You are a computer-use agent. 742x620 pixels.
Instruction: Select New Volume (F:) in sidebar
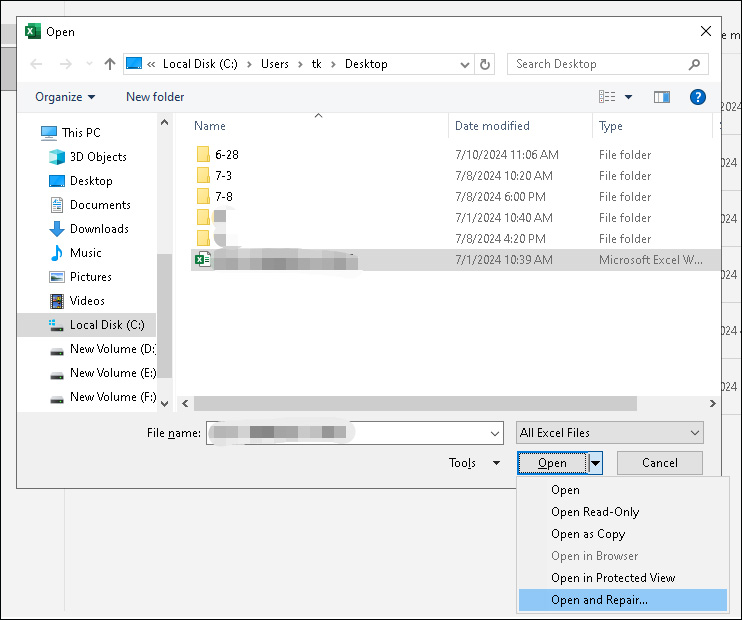[103, 397]
